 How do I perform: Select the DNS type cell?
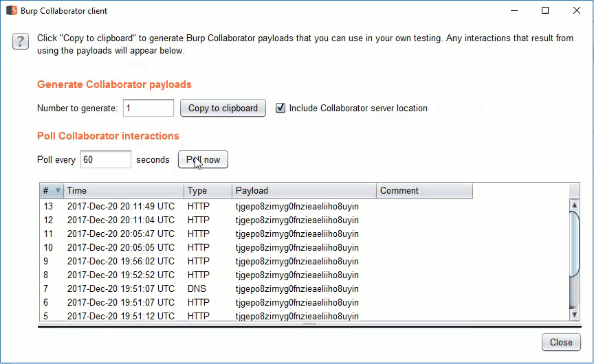coord(197,288)
